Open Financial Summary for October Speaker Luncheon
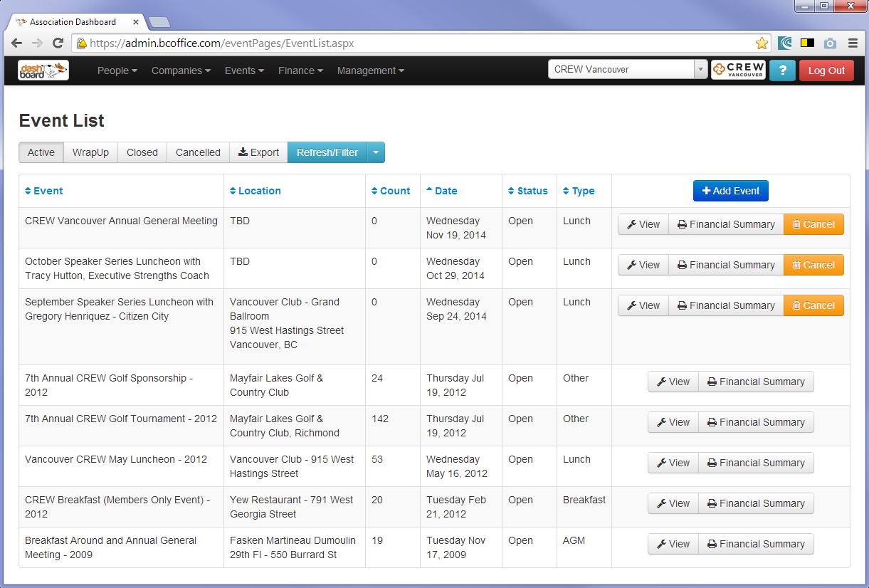Screen dimensions: 869x588 pyautogui.click(x=726, y=265)
